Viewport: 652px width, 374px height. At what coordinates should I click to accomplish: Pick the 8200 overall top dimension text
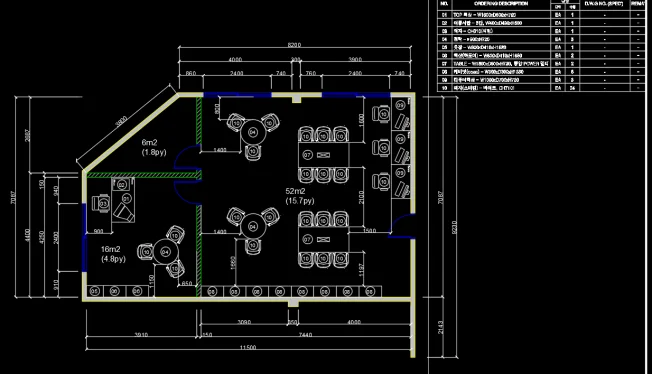pyautogui.click(x=294, y=45)
